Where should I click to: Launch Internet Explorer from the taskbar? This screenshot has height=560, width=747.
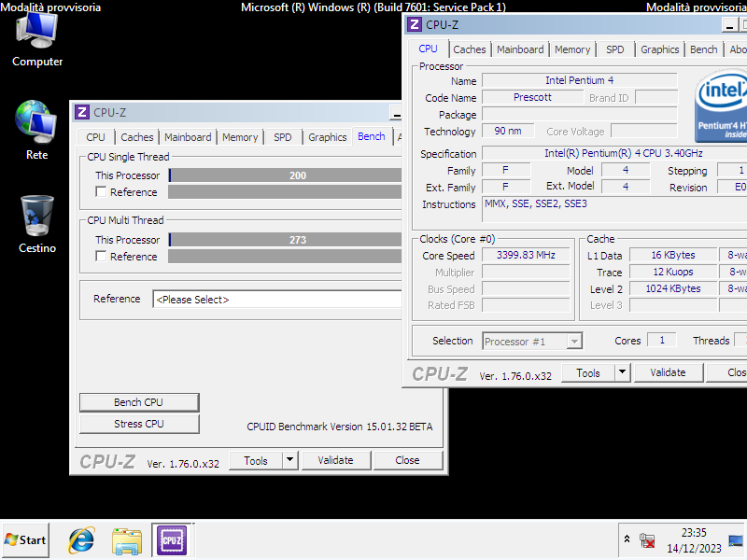pos(80,539)
